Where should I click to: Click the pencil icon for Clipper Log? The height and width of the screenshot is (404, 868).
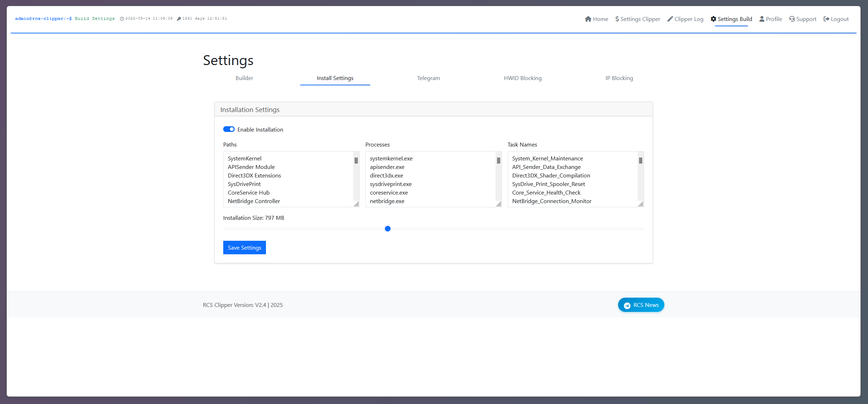pyautogui.click(x=670, y=19)
